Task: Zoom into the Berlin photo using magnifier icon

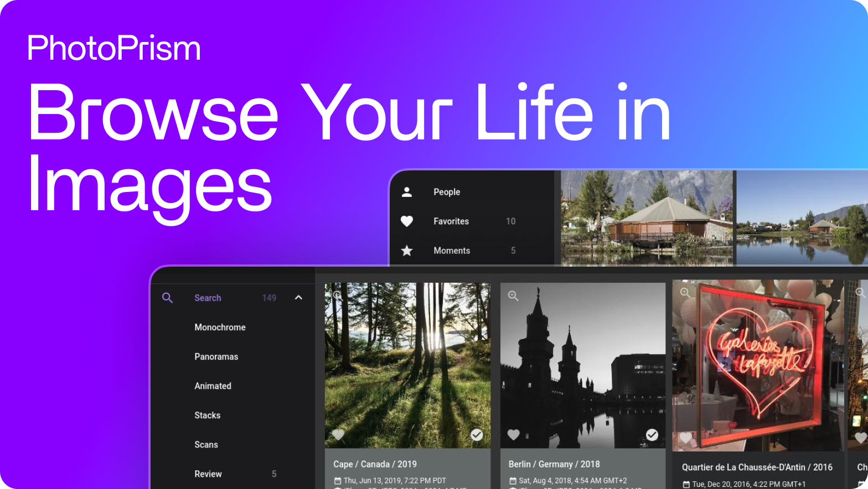Action: tap(513, 296)
